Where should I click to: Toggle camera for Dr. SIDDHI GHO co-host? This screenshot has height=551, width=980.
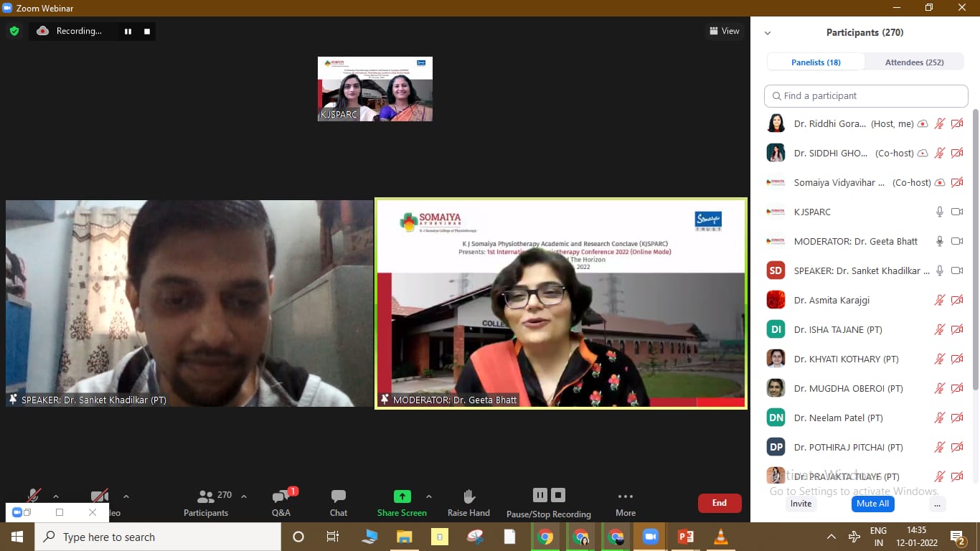pos(957,153)
